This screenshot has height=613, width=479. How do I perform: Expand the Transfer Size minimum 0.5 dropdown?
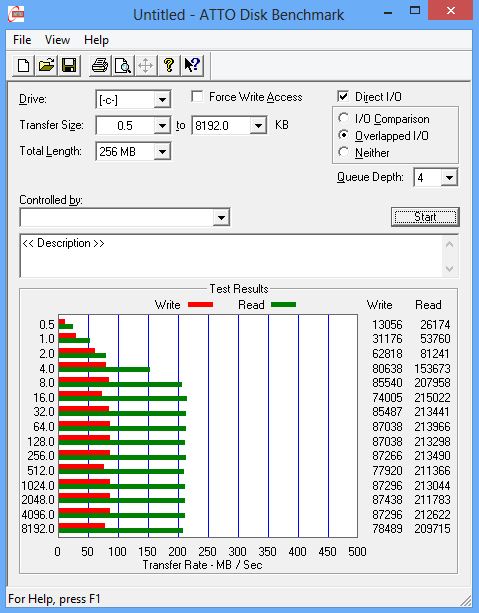(162, 125)
